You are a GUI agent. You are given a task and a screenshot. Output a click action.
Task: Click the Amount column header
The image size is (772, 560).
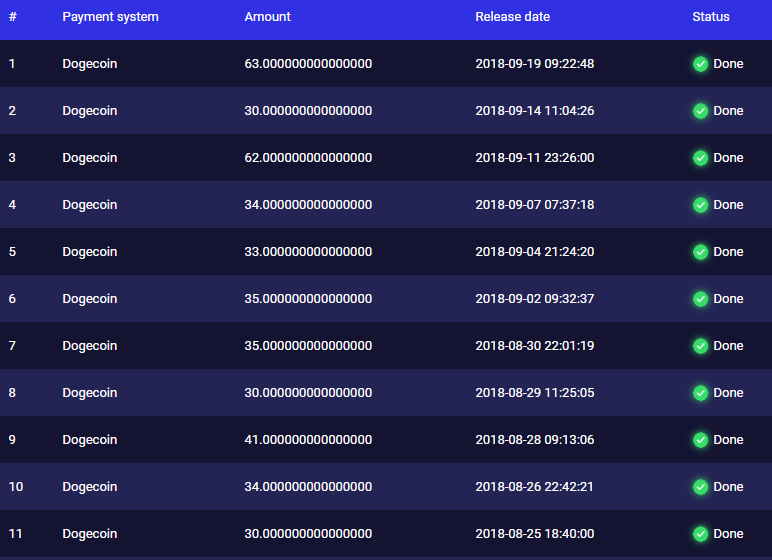tap(267, 17)
